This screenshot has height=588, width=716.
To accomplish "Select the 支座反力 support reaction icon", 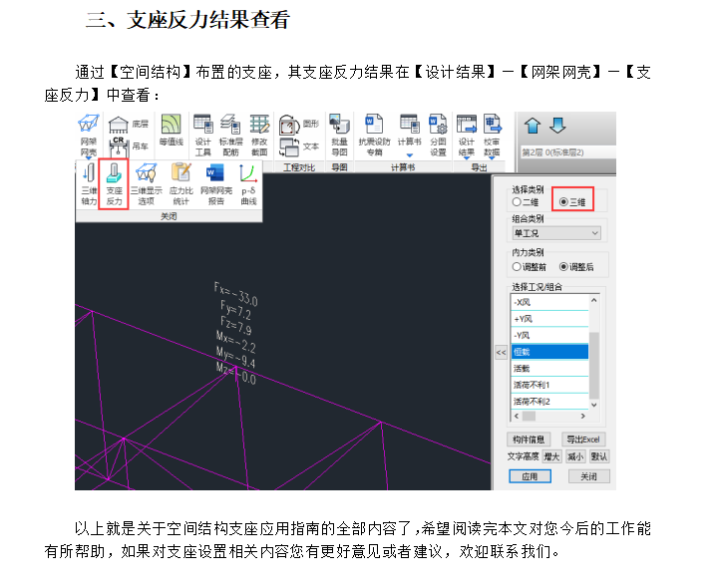I will click(x=114, y=173).
